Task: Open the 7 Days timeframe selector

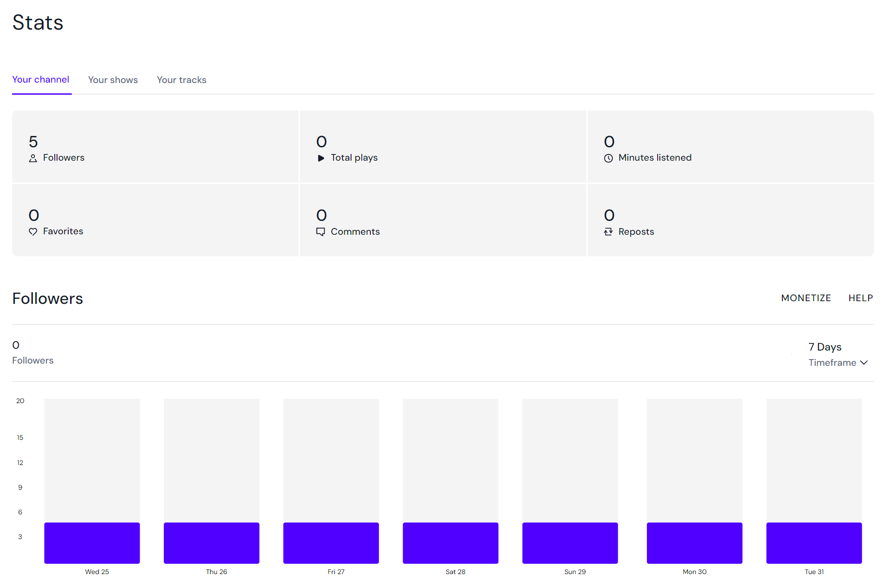Action: tap(825, 347)
